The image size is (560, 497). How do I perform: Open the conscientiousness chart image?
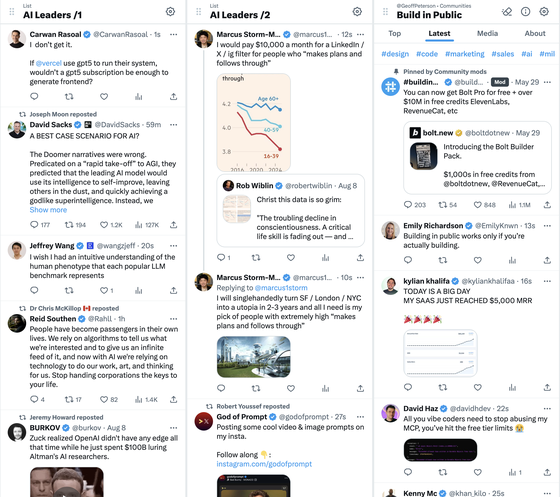pyautogui.click(x=254, y=122)
